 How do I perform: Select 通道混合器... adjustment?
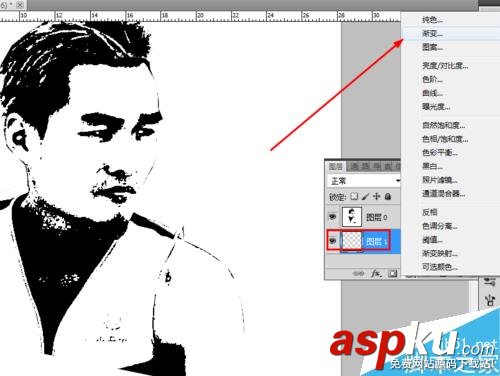444,193
